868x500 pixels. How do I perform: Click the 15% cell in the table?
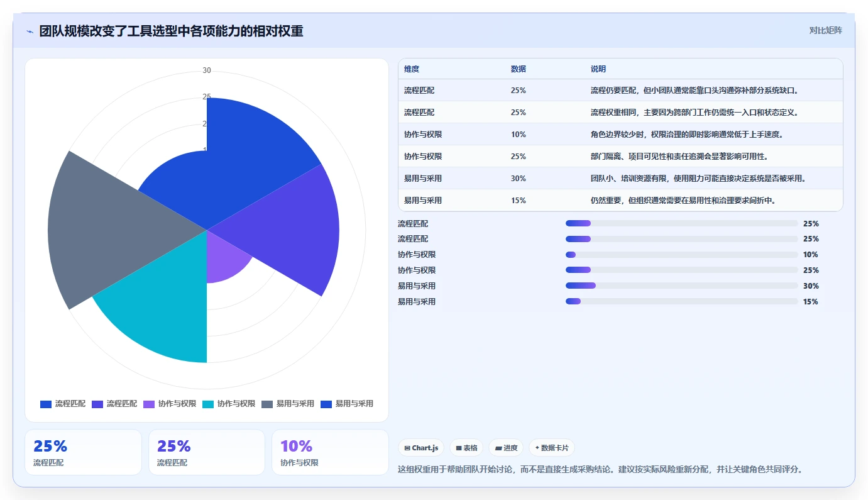(x=519, y=201)
